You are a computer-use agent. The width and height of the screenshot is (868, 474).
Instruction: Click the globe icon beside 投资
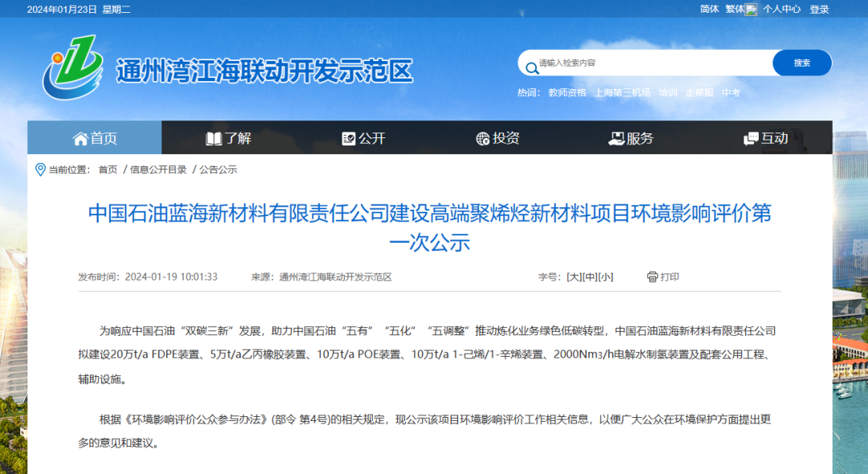[483, 138]
